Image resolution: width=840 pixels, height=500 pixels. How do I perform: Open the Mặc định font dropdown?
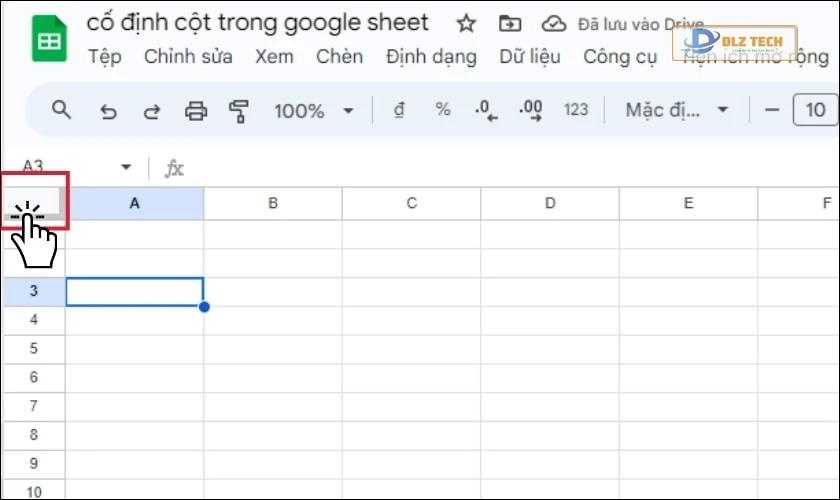click(x=676, y=110)
